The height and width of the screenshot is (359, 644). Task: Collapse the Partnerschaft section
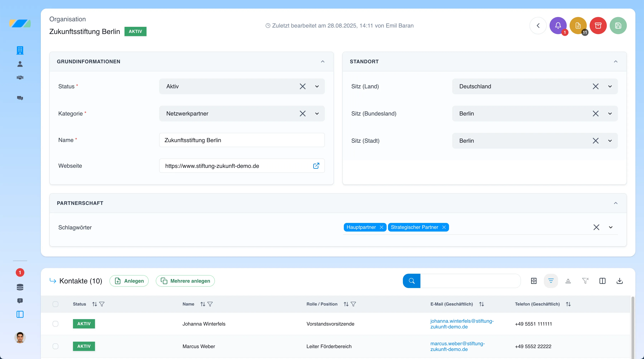point(616,203)
